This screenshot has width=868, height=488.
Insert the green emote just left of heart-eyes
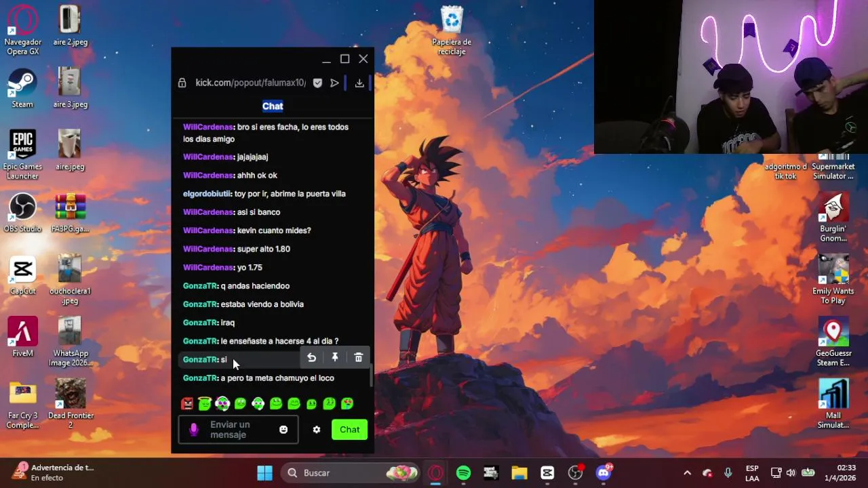[329, 404]
